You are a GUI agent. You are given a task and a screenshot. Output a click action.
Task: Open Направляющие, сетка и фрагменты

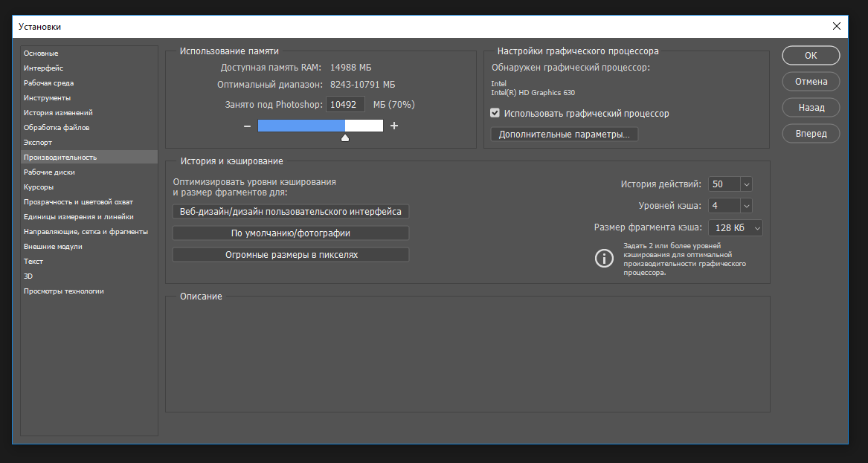(89, 231)
